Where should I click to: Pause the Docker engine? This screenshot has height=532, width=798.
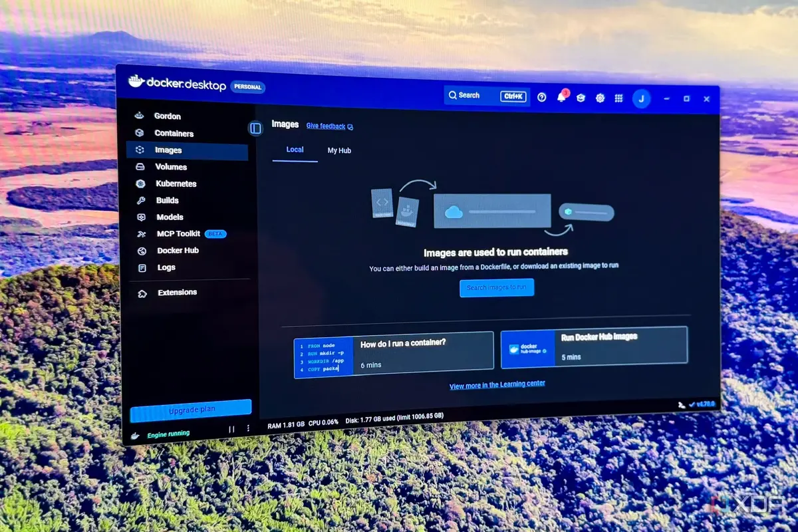click(231, 429)
